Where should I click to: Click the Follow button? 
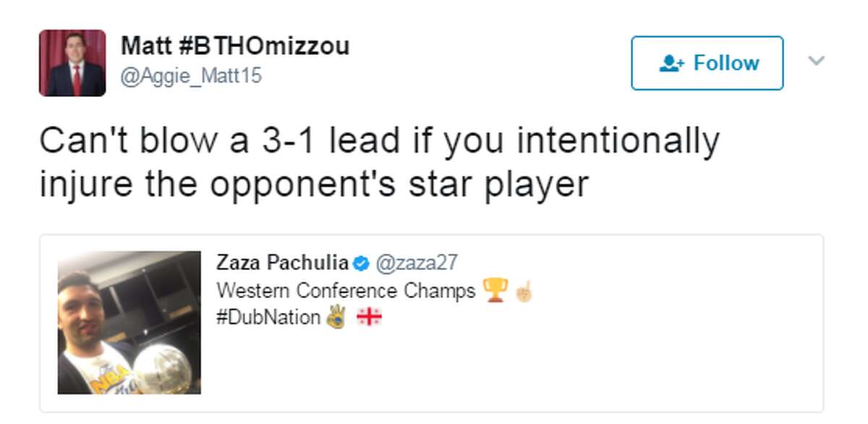tap(707, 63)
